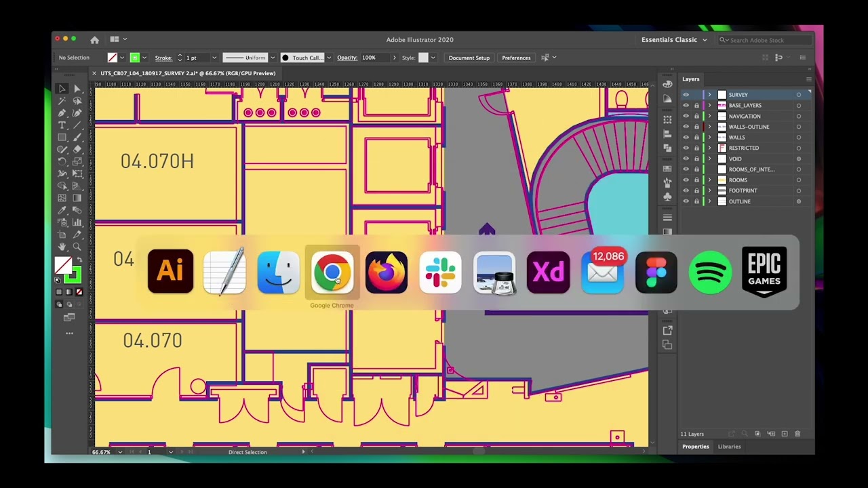Unlock the OUTLINE layer
This screenshot has width=868, height=488.
(x=696, y=201)
